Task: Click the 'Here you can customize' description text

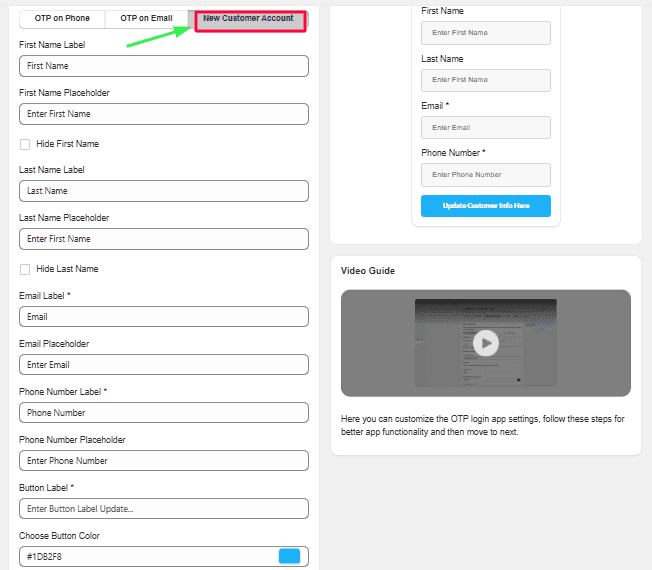Action: tap(482, 425)
